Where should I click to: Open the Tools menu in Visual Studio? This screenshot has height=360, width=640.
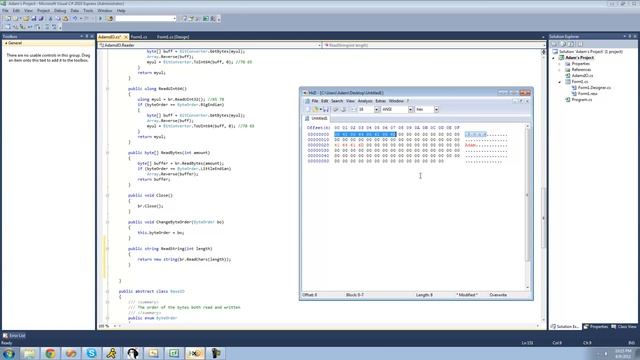click(x=88, y=11)
